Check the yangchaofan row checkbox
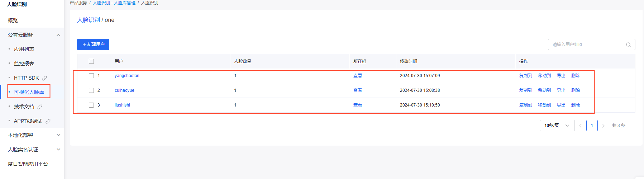The image size is (644, 179). pos(91,76)
